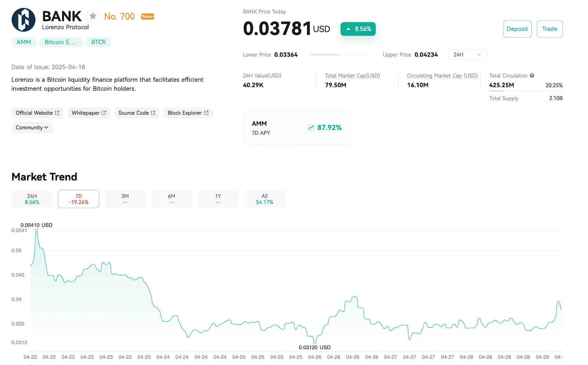Click the up-arrow icon in the 8.56% badge
This screenshot has width=588, height=365.
click(348, 29)
